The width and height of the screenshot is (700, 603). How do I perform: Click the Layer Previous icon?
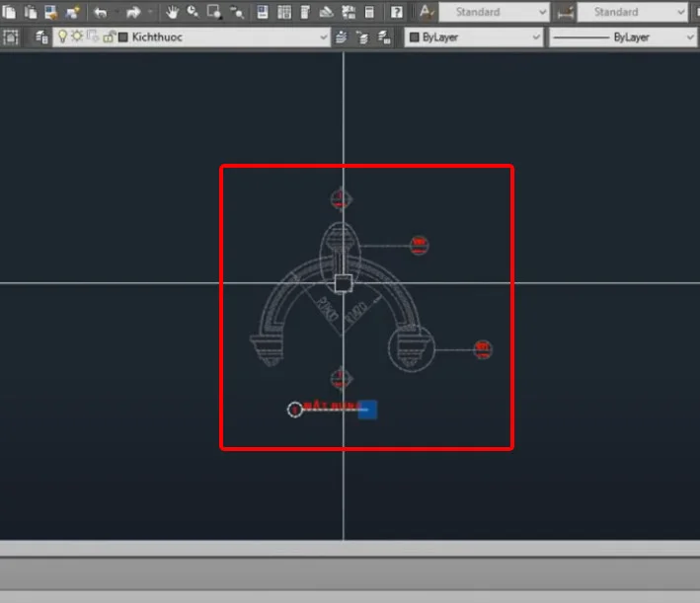[362, 38]
